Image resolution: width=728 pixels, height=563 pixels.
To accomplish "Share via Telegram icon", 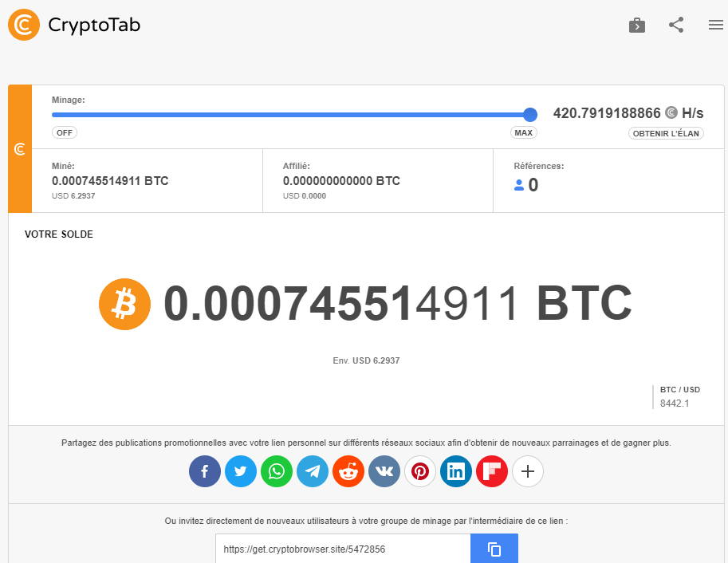I will 313,471.
